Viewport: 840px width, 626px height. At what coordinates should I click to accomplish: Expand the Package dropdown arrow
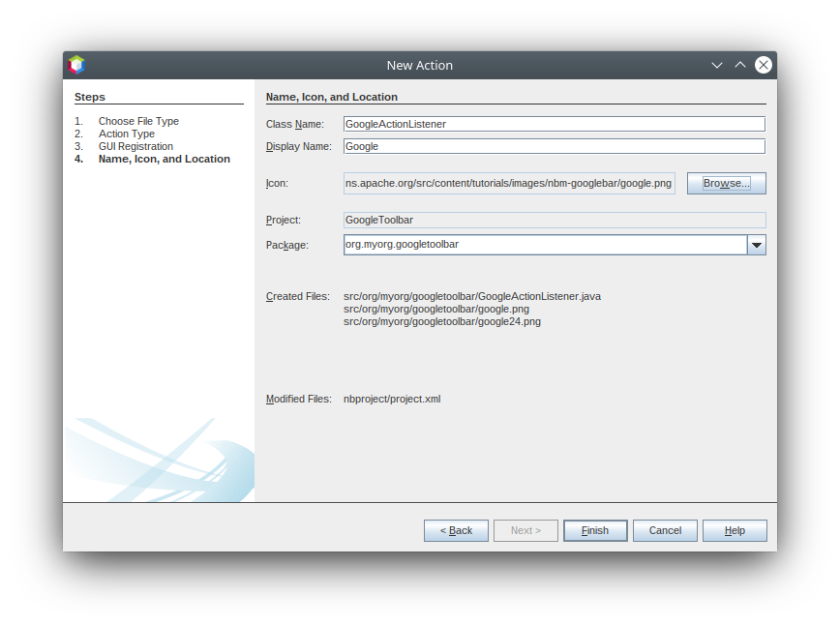757,245
